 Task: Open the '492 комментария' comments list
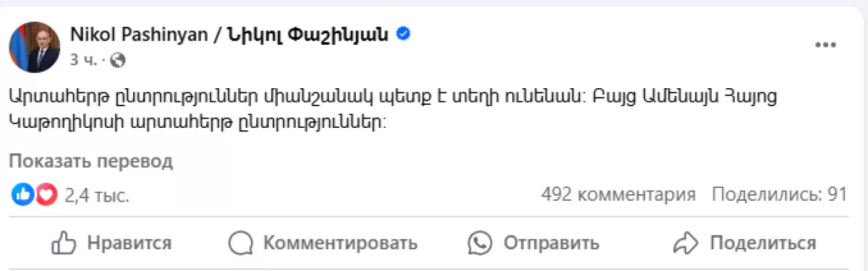(618, 194)
